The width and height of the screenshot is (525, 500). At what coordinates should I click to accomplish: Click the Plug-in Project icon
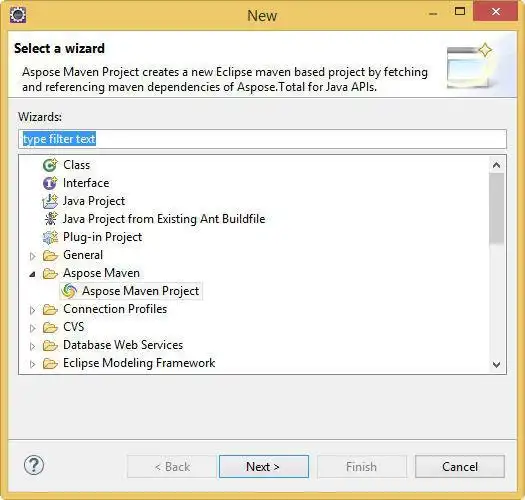pos(50,237)
